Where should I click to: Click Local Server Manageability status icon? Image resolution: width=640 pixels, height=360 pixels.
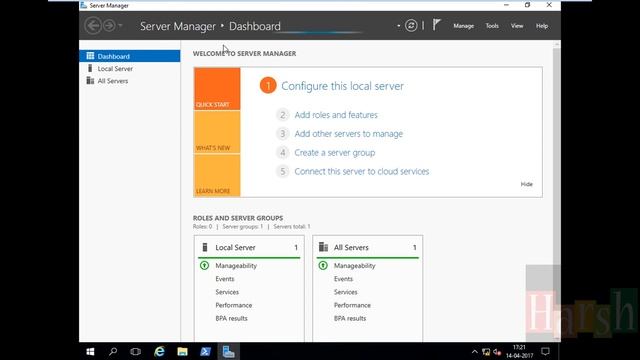(204, 266)
